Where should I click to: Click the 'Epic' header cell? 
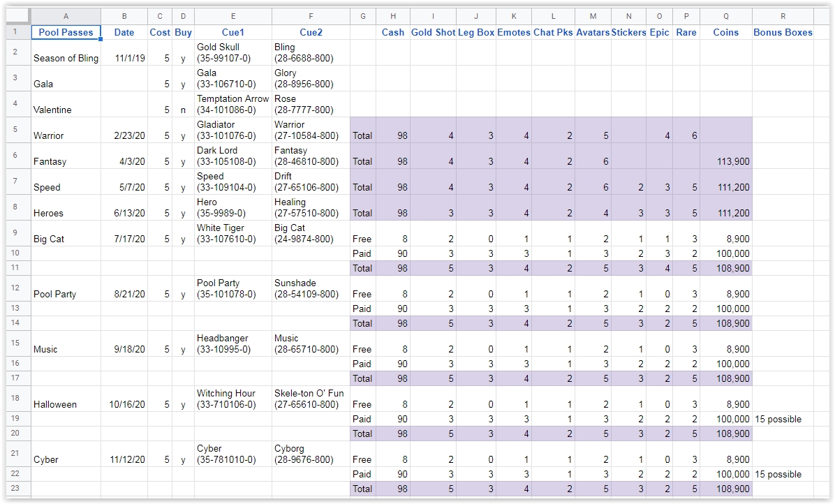pyautogui.click(x=659, y=32)
